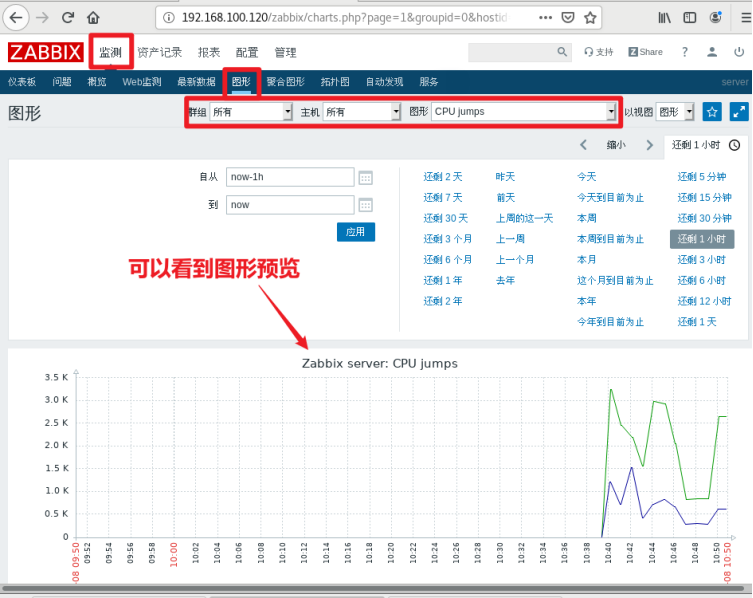The image size is (753, 598).
Task: Open calendar for 自从 date field
Action: point(365,178)
